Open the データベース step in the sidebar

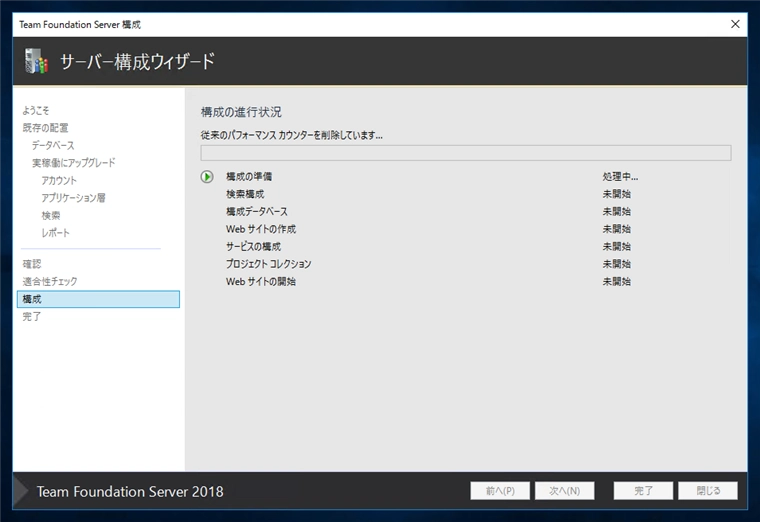pyautogui.click(x=53, y=145)
